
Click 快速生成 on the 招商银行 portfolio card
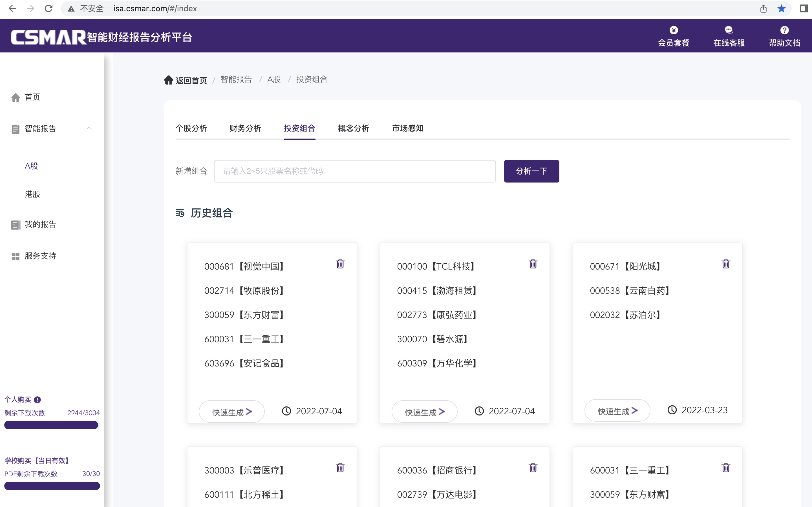coord(424,505)
